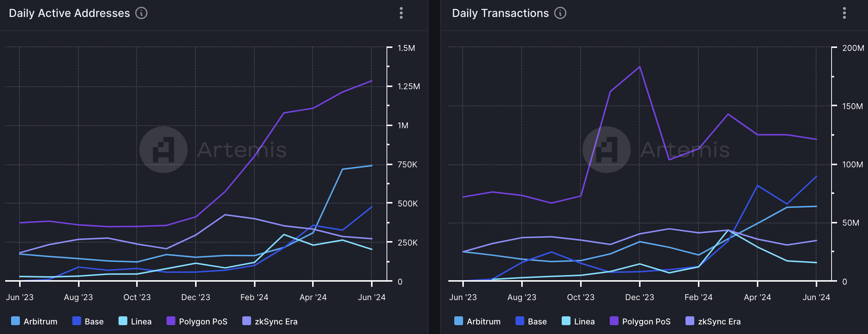The width and height of the screenshot is (868, 334).
Task: Click the Polygon PoS color swatch in Transactions legend
Action: point(614,321)
